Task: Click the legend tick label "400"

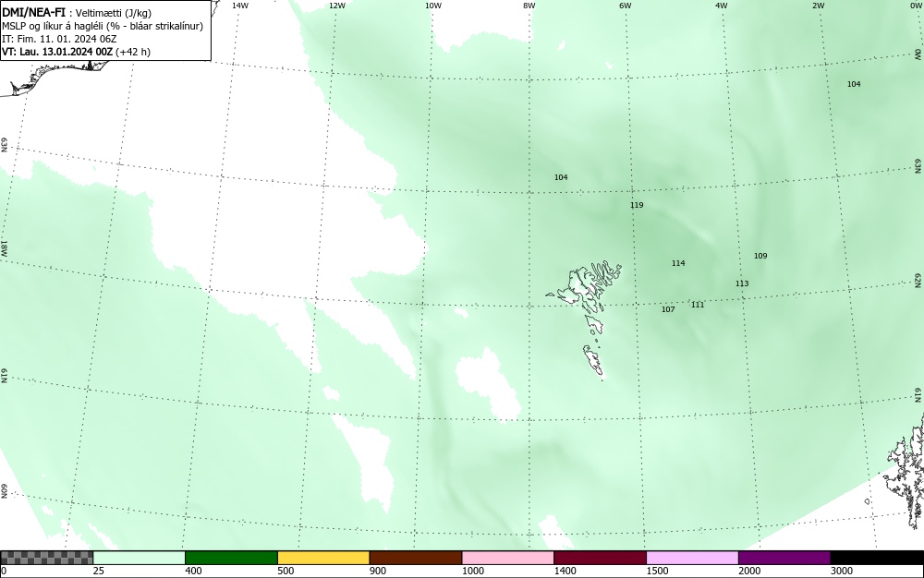Action: point(194,571)
